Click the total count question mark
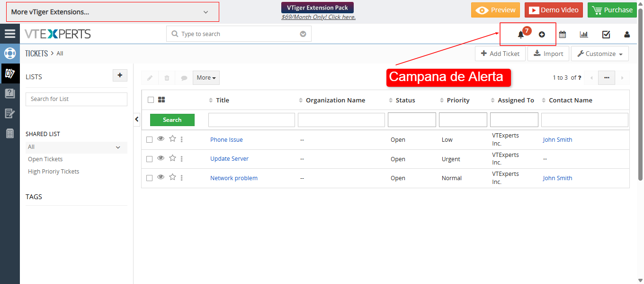Image resolution: width=644 pixels, height=284 pixels. click(580, 78)
